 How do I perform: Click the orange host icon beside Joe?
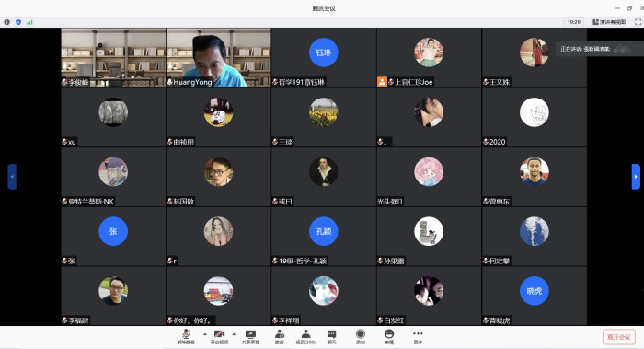click(x=382, y=82)
